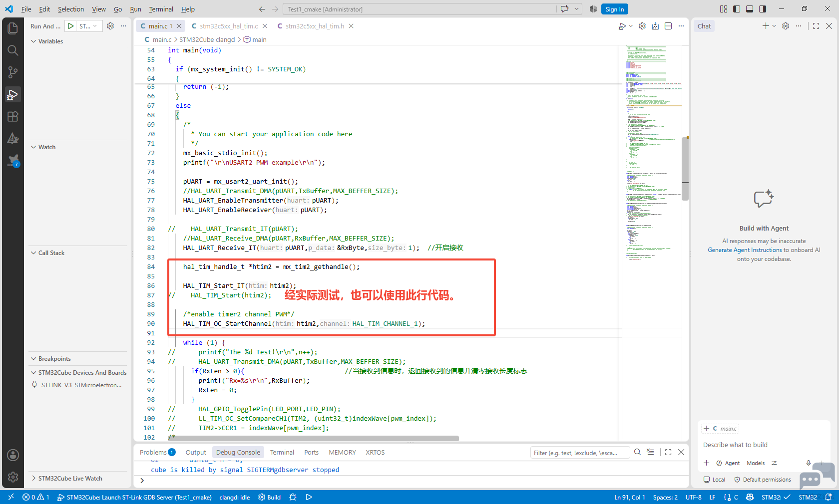
Task: Toggle panel visibility layout icon
Action: click(750, 9)
